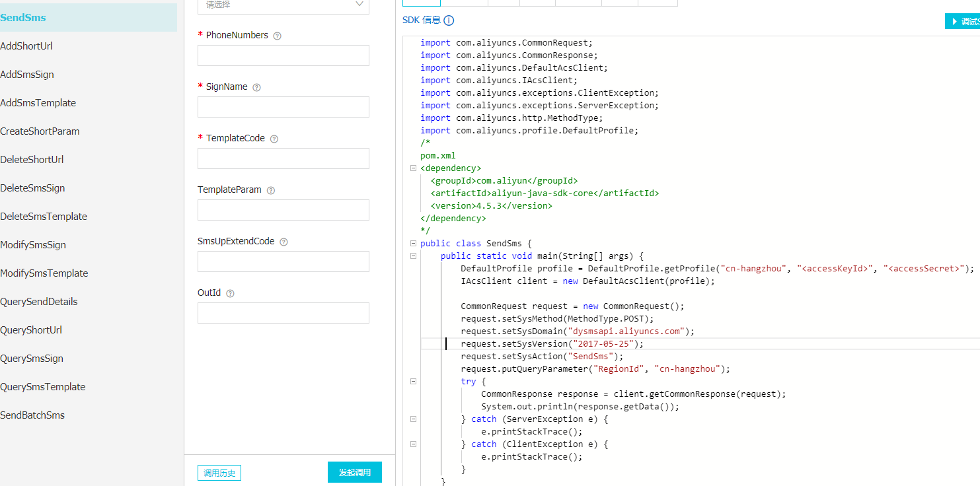This screenshot has width=980, height=486.
Task: Collapse the <dependency> code fold
Action: point(413,168)
